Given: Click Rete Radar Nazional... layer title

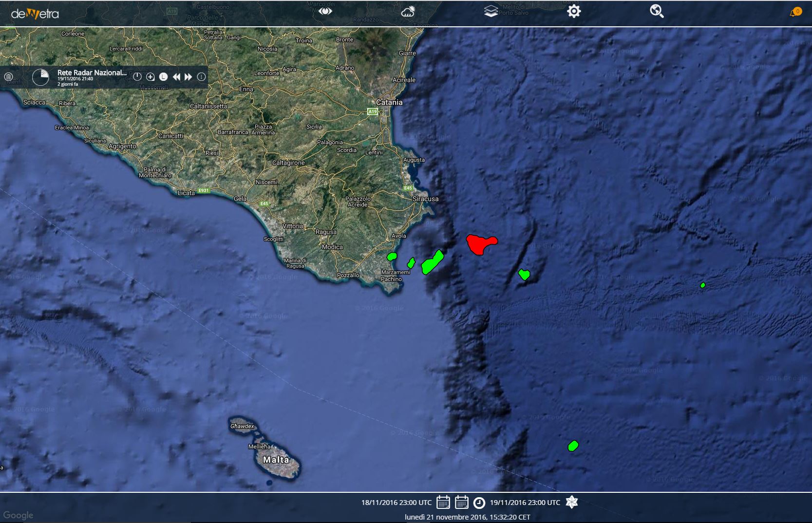Looking at the screenshot, I should click(92, 73).
